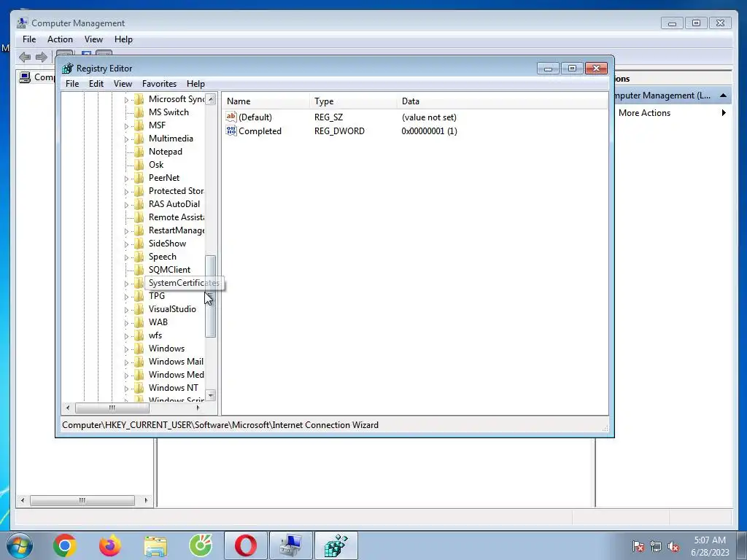Open Windows Explorer from the taskbar
The height and width of the screenshot is (560, 747).
pyautogui.click(x=155, y=545)
